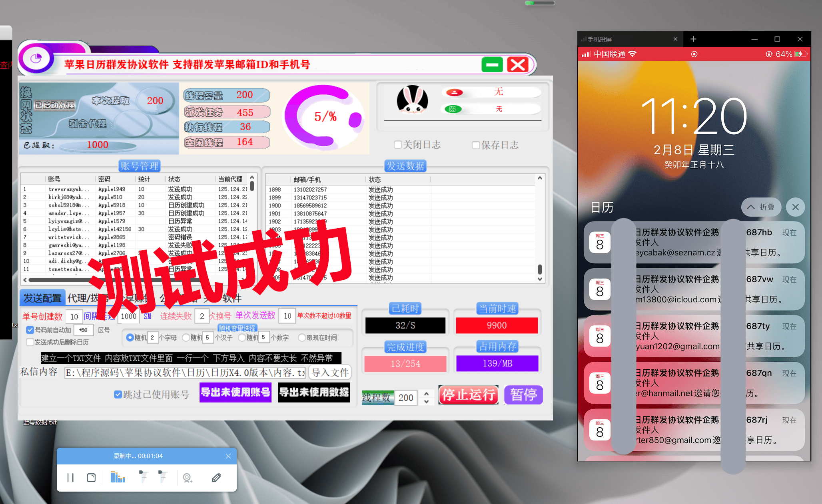Check 发送成功后删除日历 option

(30, 342)
